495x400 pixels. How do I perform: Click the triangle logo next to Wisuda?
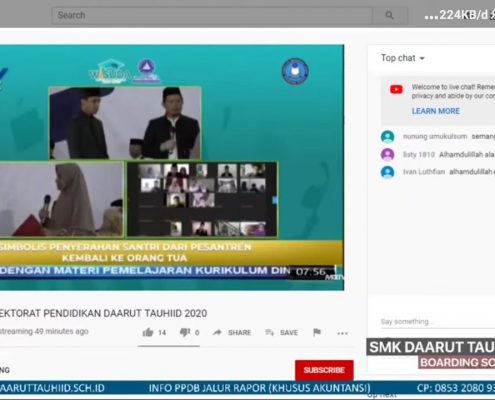(x=146, y=71)
